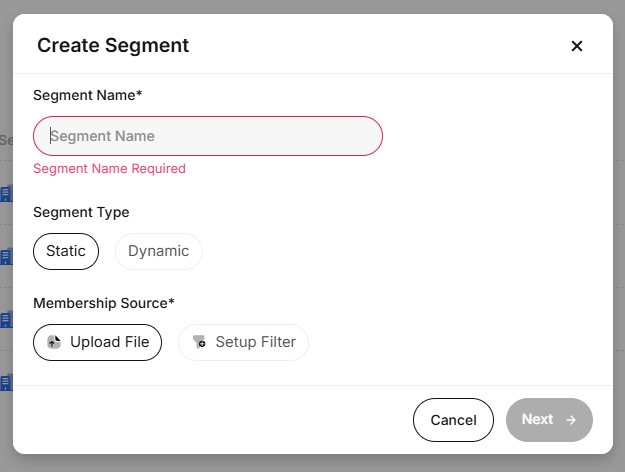Select the Static segment type
This screenshot has height=472, width=625.
coord(66,251)
